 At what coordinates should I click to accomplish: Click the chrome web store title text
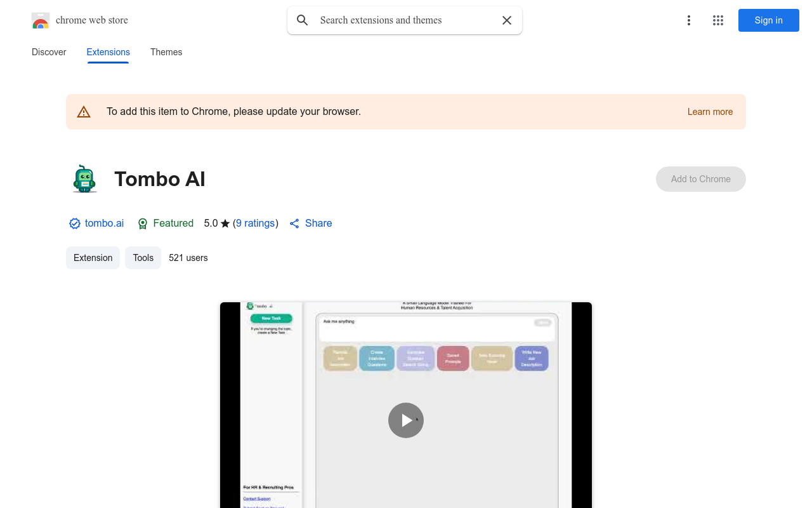[92, 20]
